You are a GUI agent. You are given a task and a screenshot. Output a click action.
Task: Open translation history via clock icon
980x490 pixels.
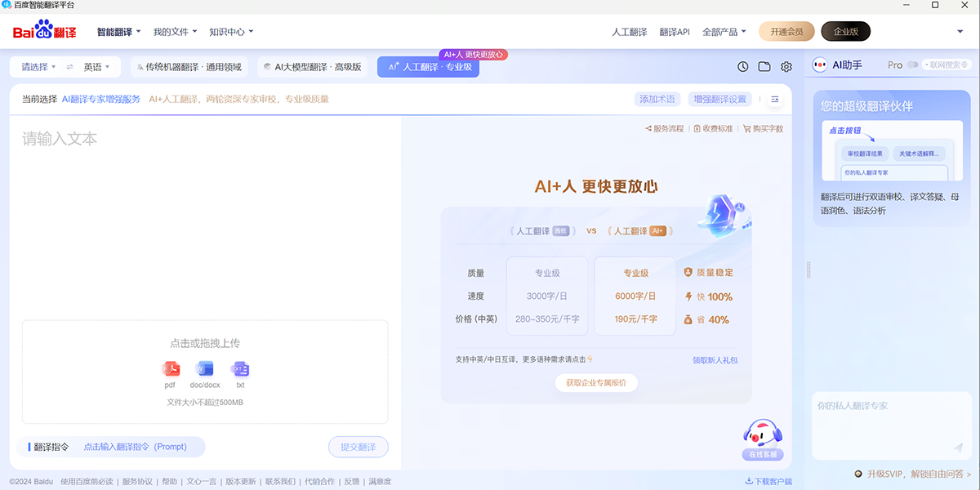742,66
